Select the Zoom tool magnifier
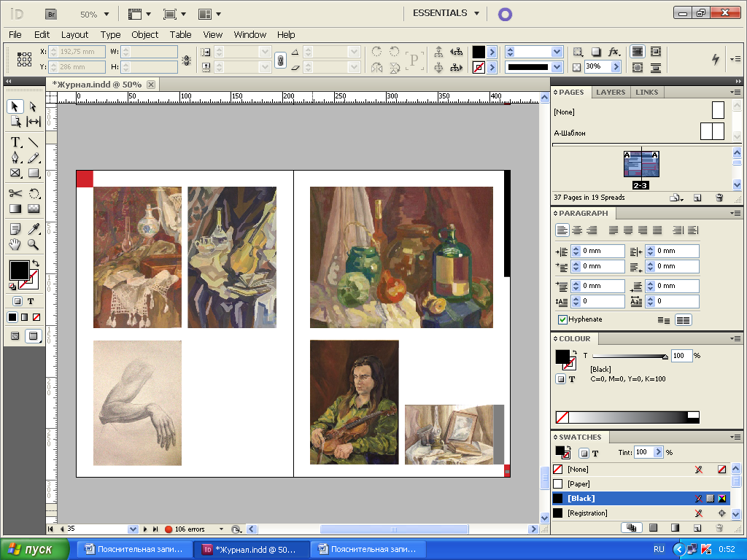 pos(33,244)
